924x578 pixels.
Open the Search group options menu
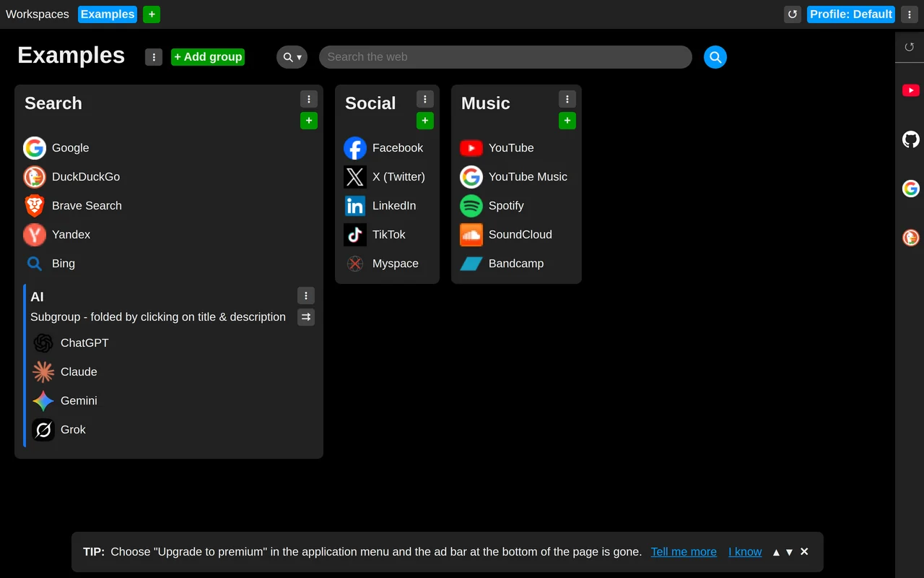coord(309,99)
